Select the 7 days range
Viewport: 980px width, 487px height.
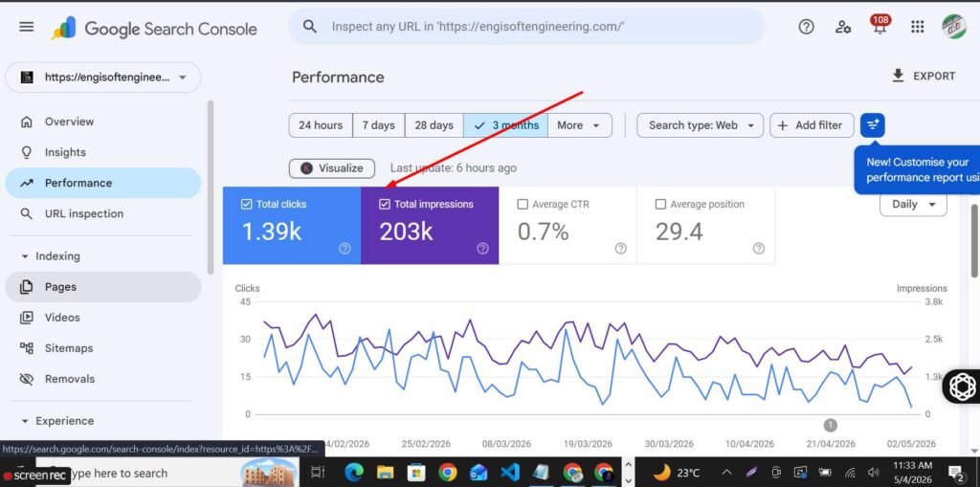coord(379,125)
